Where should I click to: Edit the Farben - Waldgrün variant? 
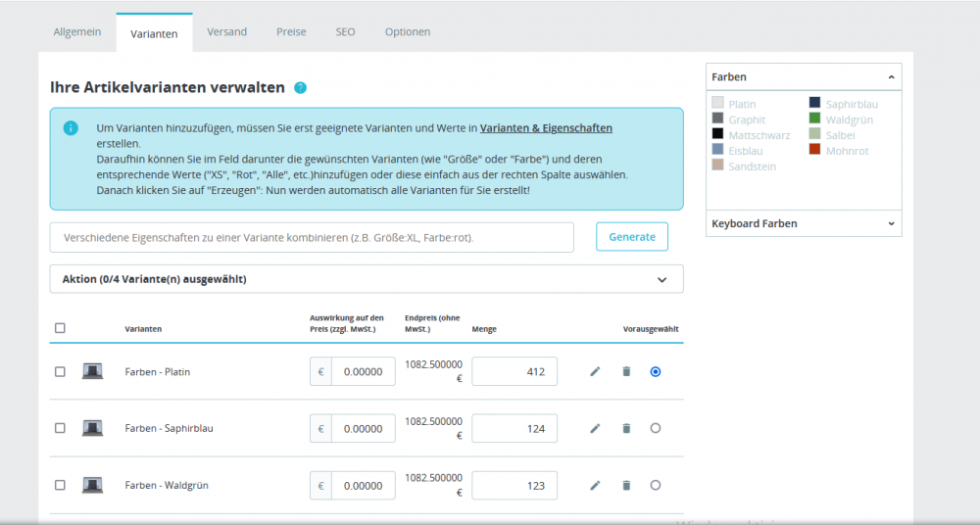click(595, 486)
